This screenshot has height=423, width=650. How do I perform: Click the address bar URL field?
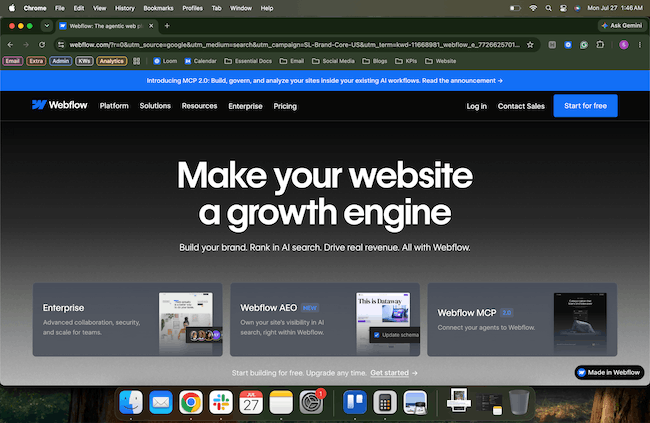[x=294, y=45]
